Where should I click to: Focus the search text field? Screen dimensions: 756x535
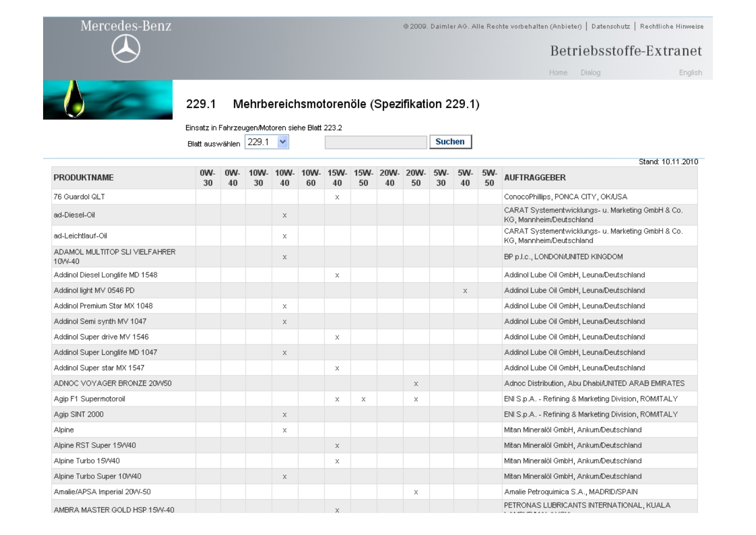pos(376,142)
